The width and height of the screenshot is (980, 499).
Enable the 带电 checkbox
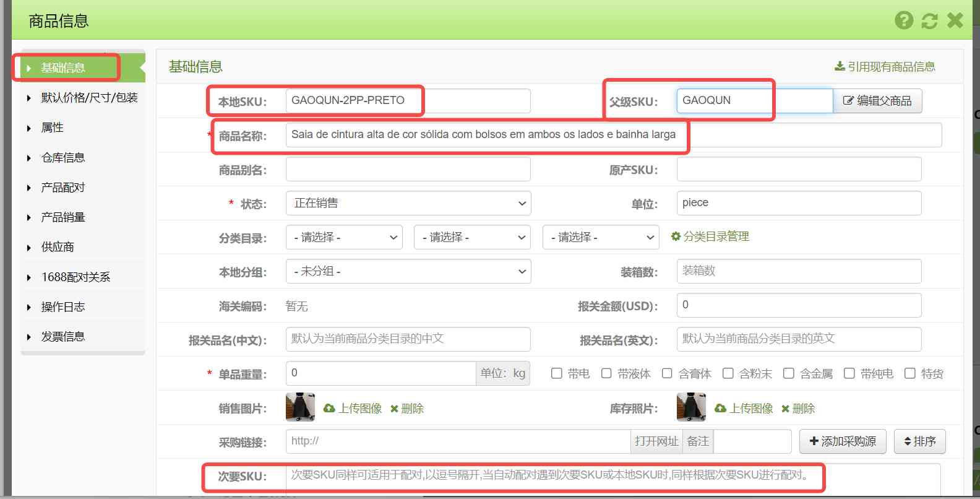pyautogui.click(x=557, y=373)
